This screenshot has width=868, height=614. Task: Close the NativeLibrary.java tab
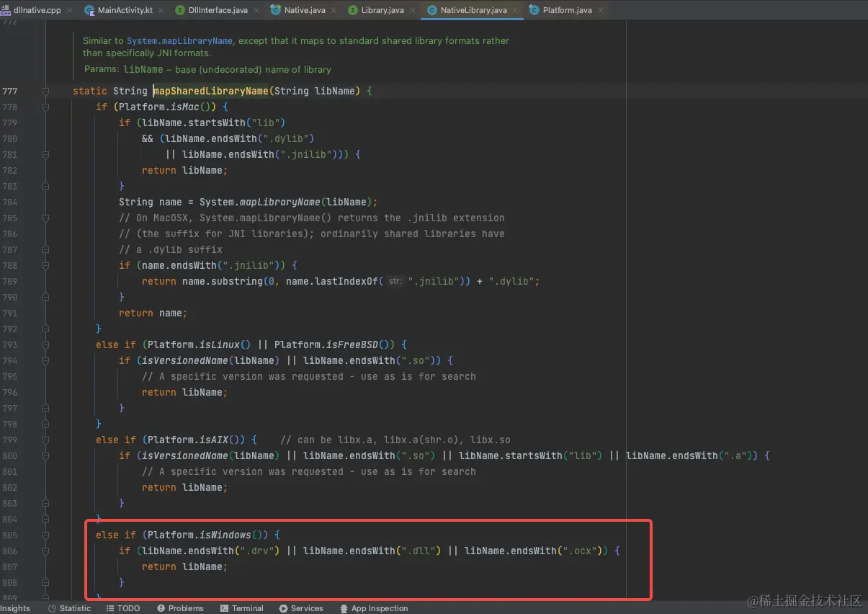(516, 11)
